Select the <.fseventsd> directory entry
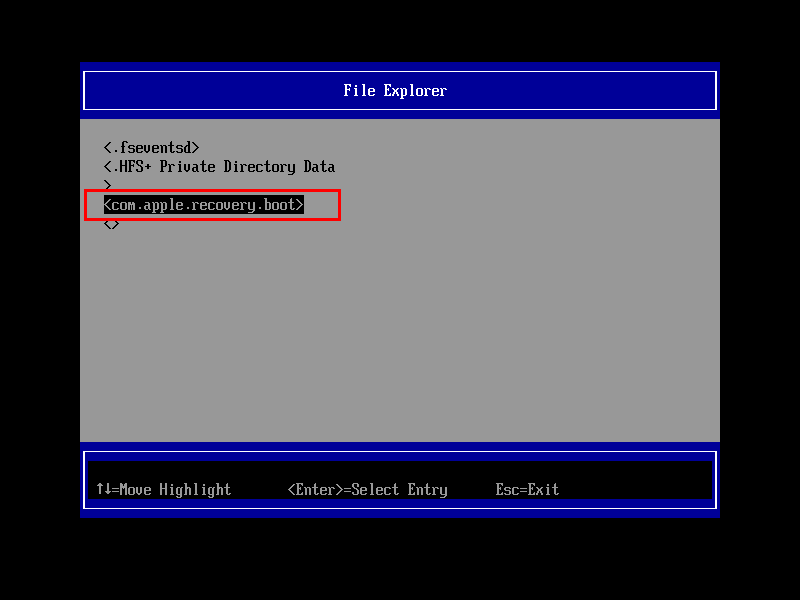The width and height of the screenshot is (800, 600). (151, 148)
